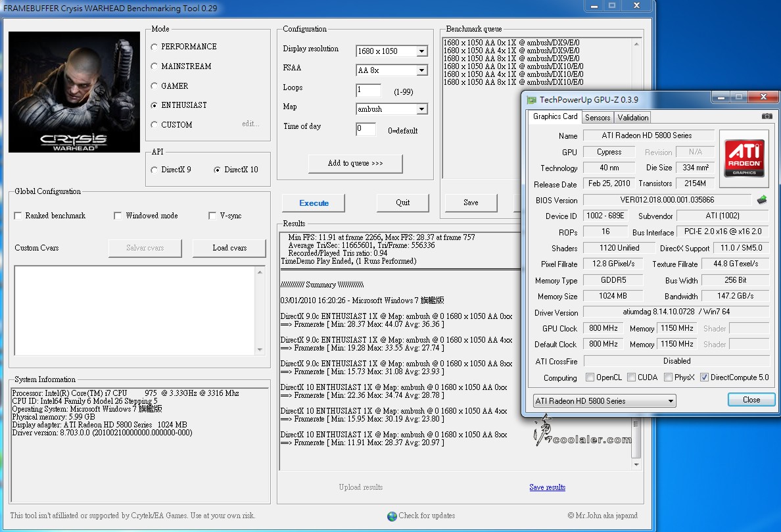Screen dimensions: 781x532
Task: Click the globe icon next to Check for updates
Action: click(x=392, y=516)
